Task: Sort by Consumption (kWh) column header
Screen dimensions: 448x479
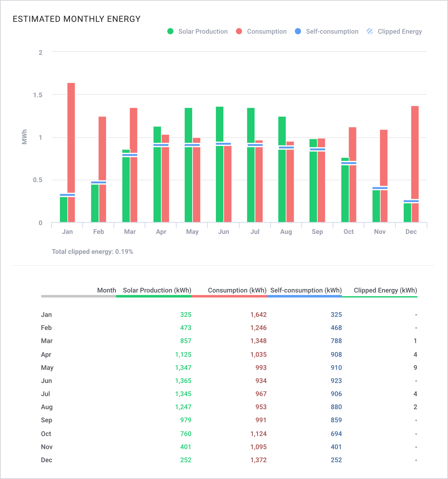Action: pos(237,290)
